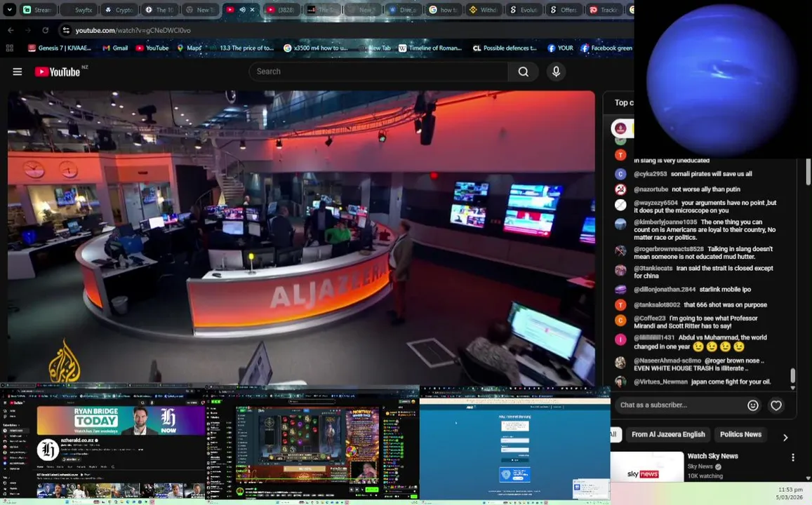
Task: Mute the playing YouTube tab audio icon
Action: click(242, 10)
